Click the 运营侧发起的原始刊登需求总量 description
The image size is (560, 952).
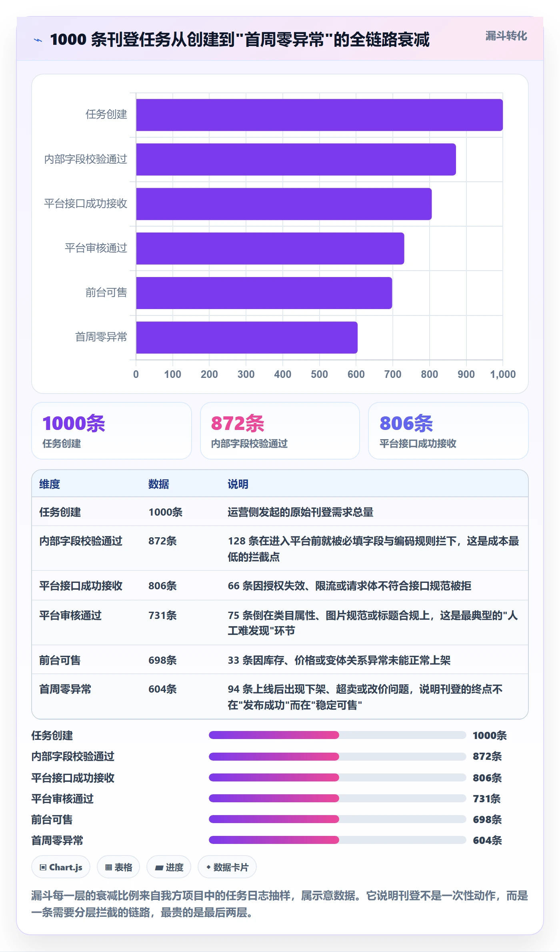[x=300, y=512]
